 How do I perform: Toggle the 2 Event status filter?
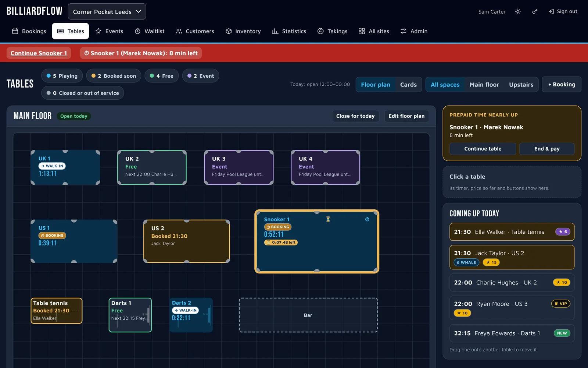pos(201,76)
